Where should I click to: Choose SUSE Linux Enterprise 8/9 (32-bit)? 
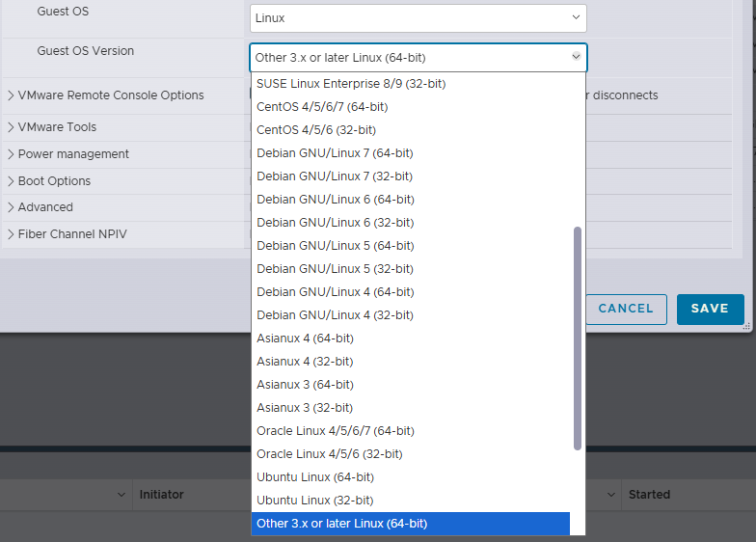click(411, 83)
